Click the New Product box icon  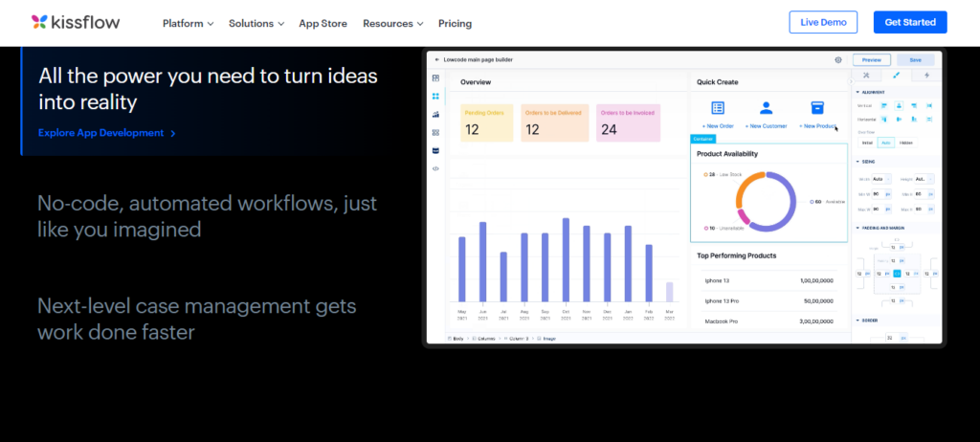tap(817, 107)
